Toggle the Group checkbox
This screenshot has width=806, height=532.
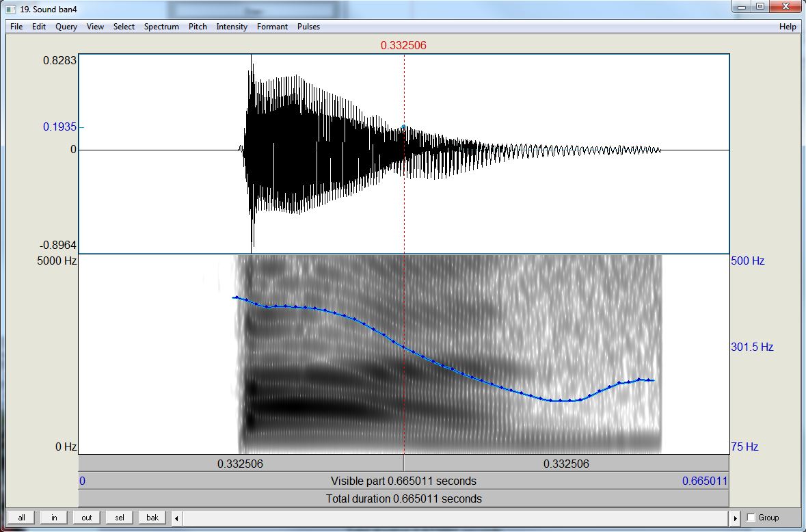click(x=751, y=518)
